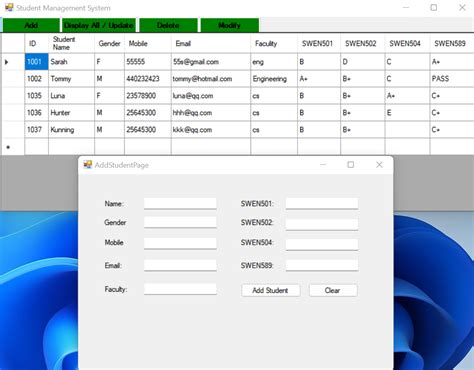Focus the Name input field

[x=180, y=203]
